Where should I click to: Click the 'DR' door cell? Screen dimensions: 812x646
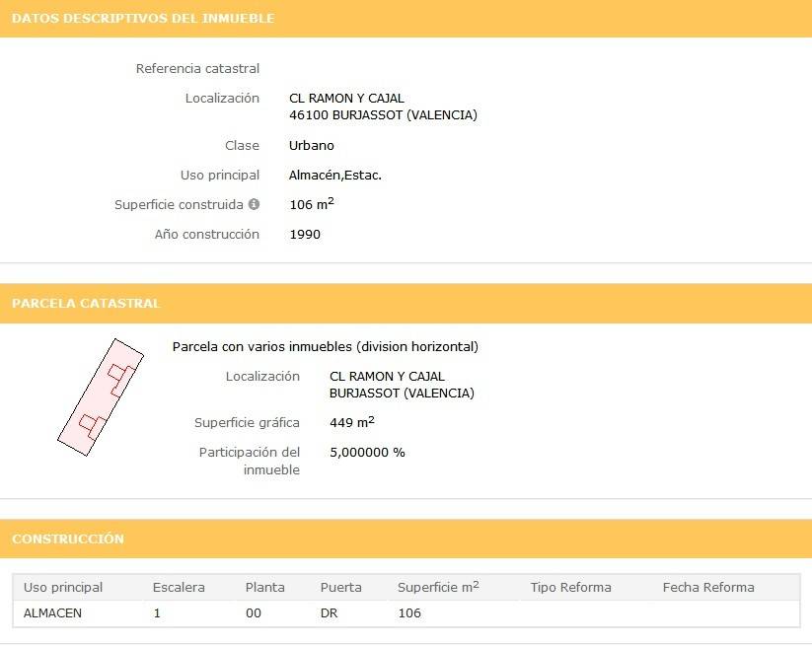tap(329, 613)
